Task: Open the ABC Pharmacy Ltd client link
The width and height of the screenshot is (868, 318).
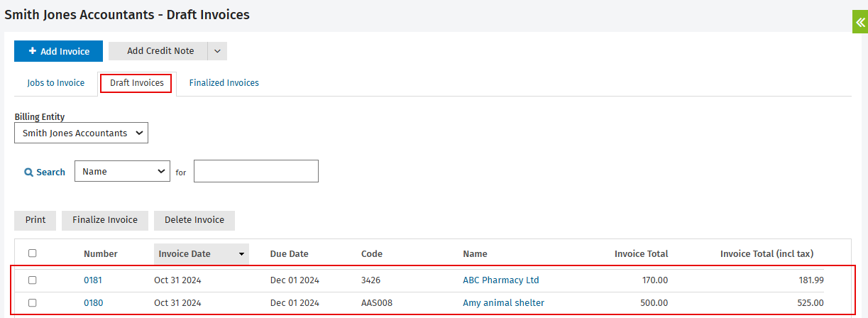Action: point(501,280)
